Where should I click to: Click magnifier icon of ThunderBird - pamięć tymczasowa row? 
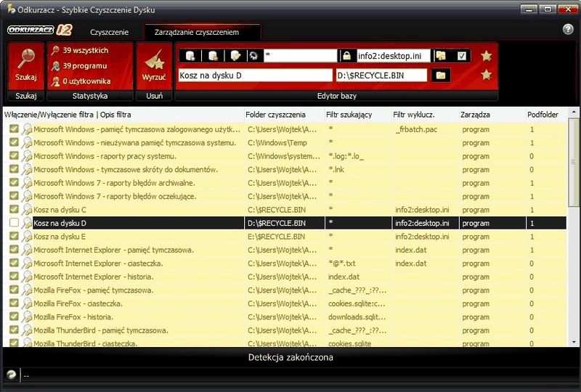pyautogui.click(x=27, y=330)
